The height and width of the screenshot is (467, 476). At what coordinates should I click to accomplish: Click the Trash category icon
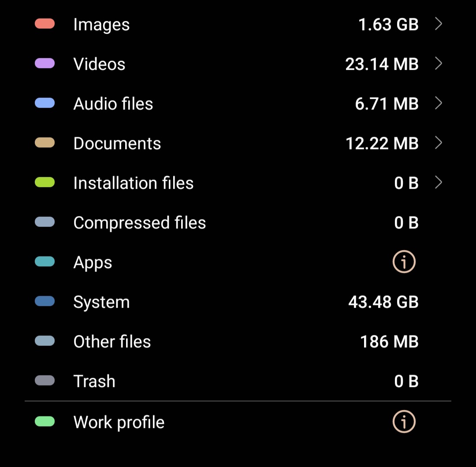click(45, 381)
